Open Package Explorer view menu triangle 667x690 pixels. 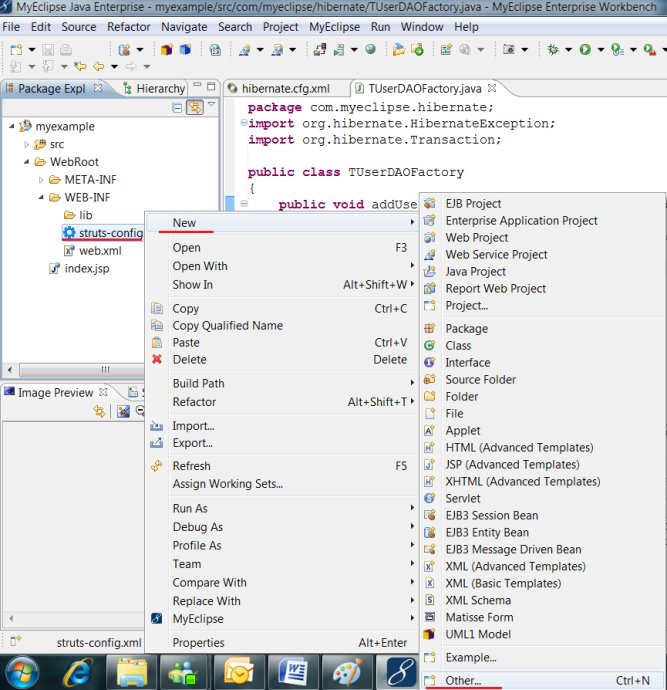click(x=211, y=104)
